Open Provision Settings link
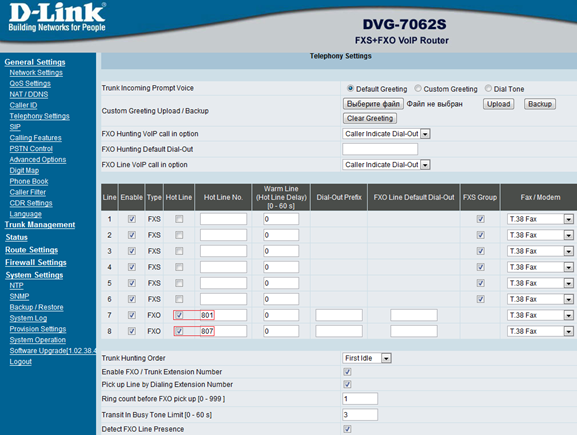The image size is (577, 435). click(x=38, y=329)
